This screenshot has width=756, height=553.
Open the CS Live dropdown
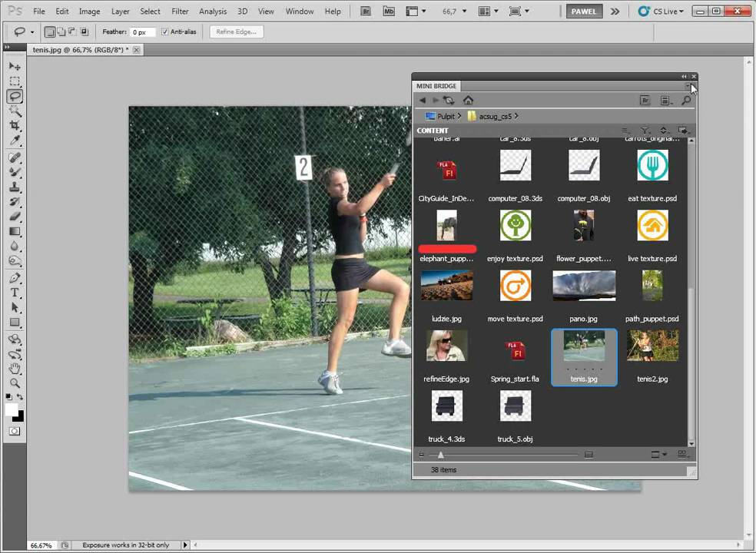pyautogui.click(x=661, y=11)
